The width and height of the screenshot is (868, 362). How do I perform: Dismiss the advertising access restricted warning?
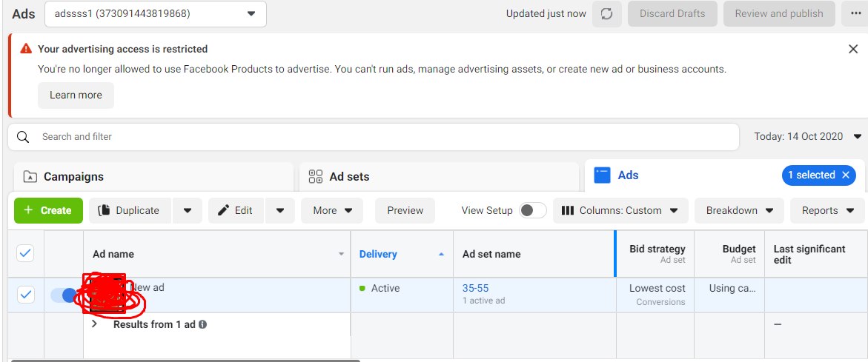[x=853, y=49]
